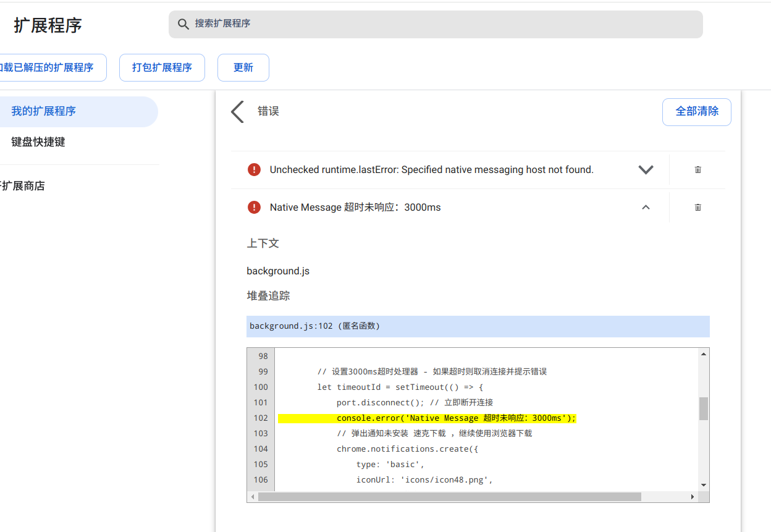Click the code viewer vertical scrollbar thumb
Screen dimensions: 771x532
tap(703, 408)
